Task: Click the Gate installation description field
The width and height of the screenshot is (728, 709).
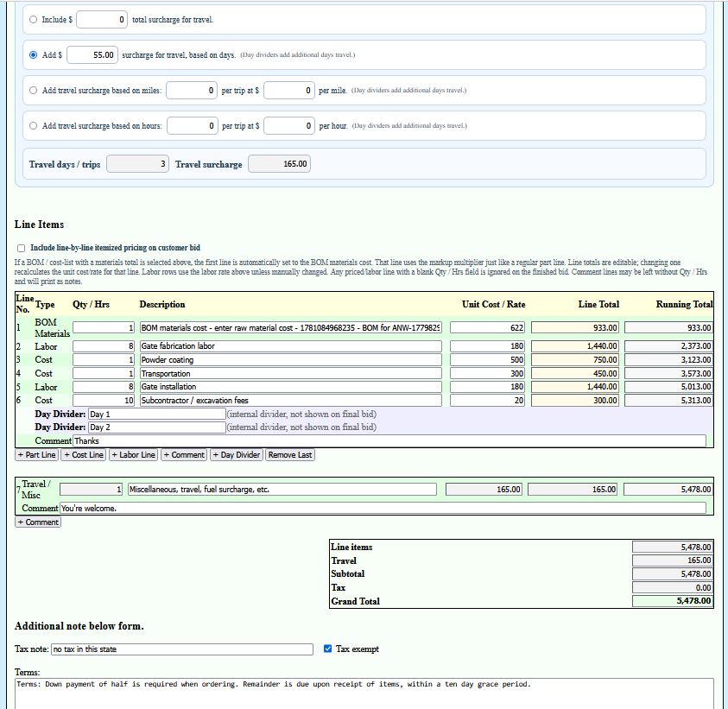Action: 291,386
